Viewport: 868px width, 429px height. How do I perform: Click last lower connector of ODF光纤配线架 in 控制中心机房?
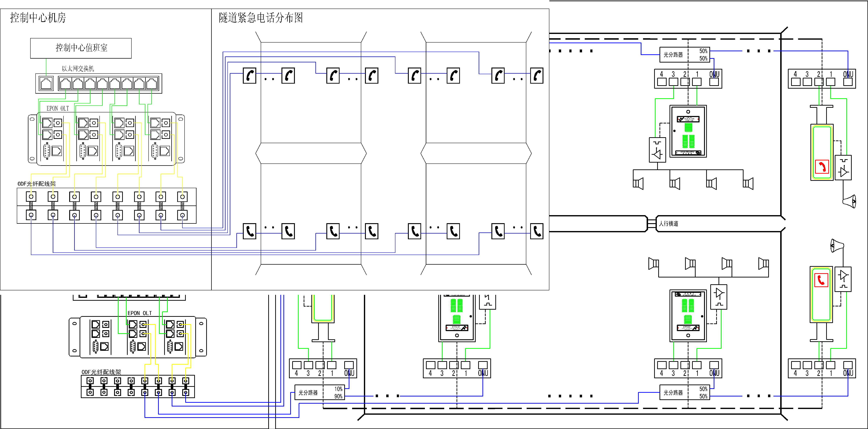point(182,215)
